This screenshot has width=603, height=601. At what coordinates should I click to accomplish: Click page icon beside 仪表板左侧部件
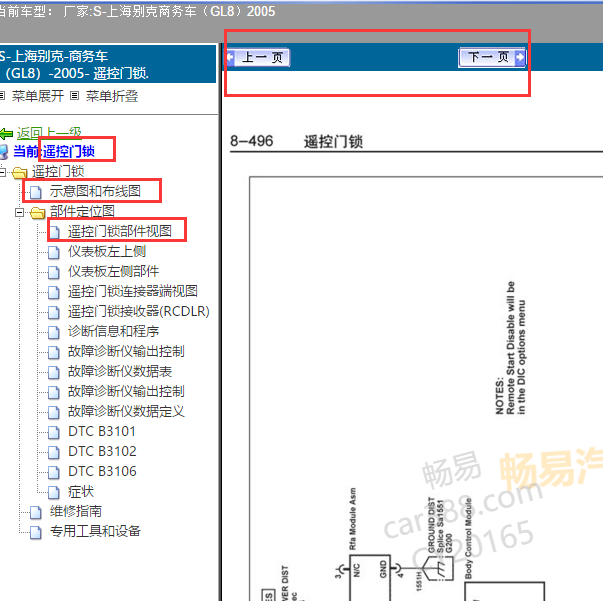coord(54,272)
